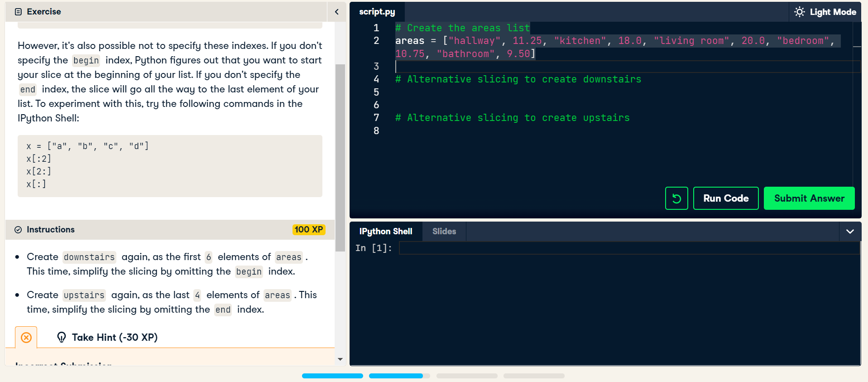The width and height of the screenshot is (868, 382).
Task: Place cursor on empty editor line 5
Action: pos(625,92)
